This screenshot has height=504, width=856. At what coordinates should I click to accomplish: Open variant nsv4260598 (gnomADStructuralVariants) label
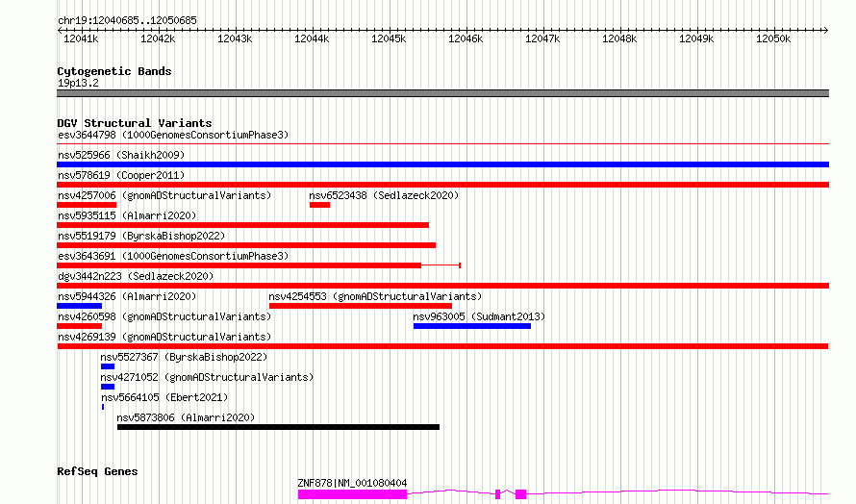click(164, 316)
